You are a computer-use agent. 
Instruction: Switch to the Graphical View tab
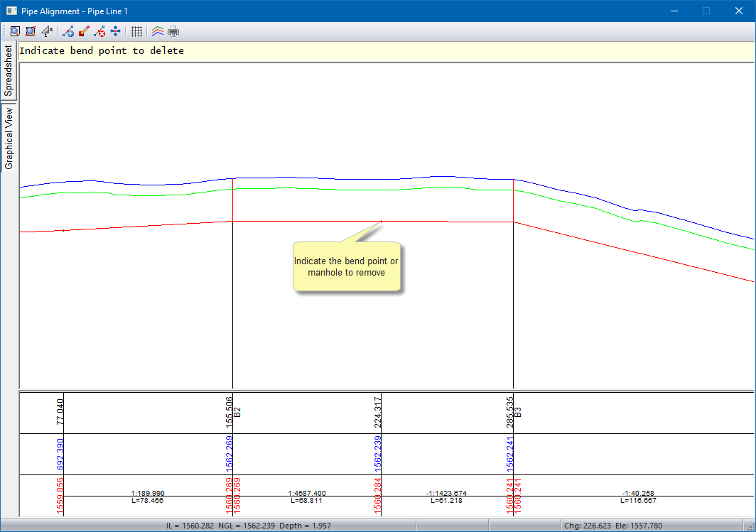[x=9, y=139]
